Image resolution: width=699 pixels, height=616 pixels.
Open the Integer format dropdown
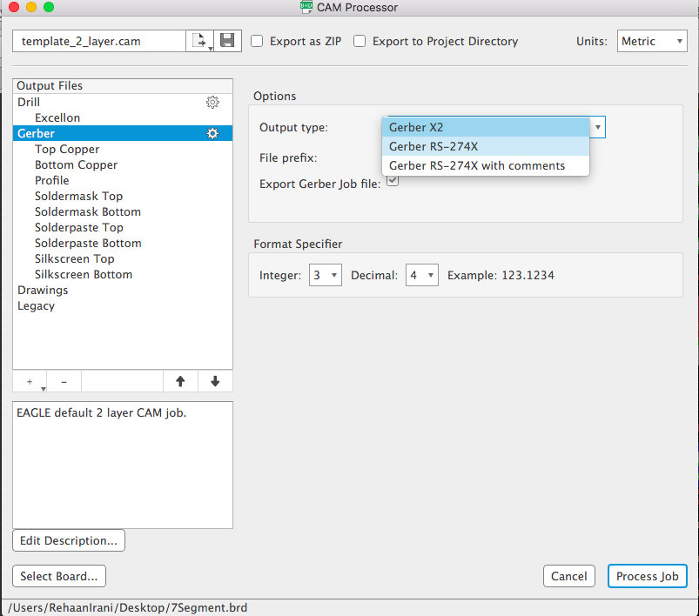coord(326,275)
